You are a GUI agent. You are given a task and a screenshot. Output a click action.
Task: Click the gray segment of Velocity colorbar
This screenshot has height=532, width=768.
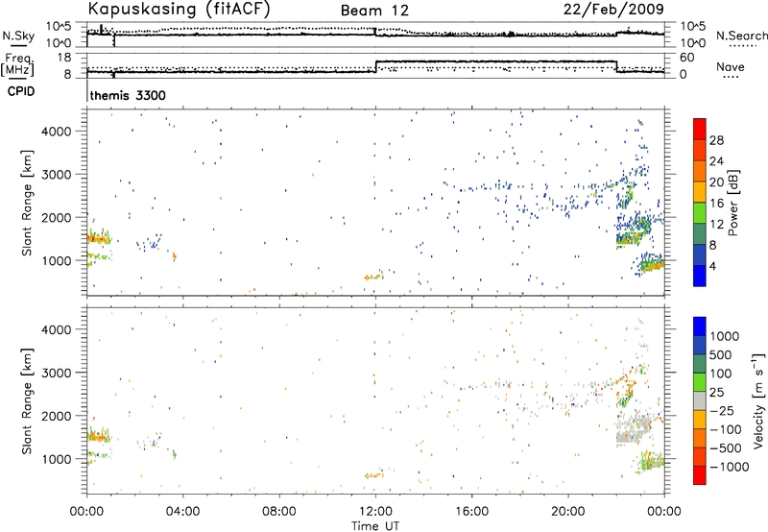tap(700, 401)
